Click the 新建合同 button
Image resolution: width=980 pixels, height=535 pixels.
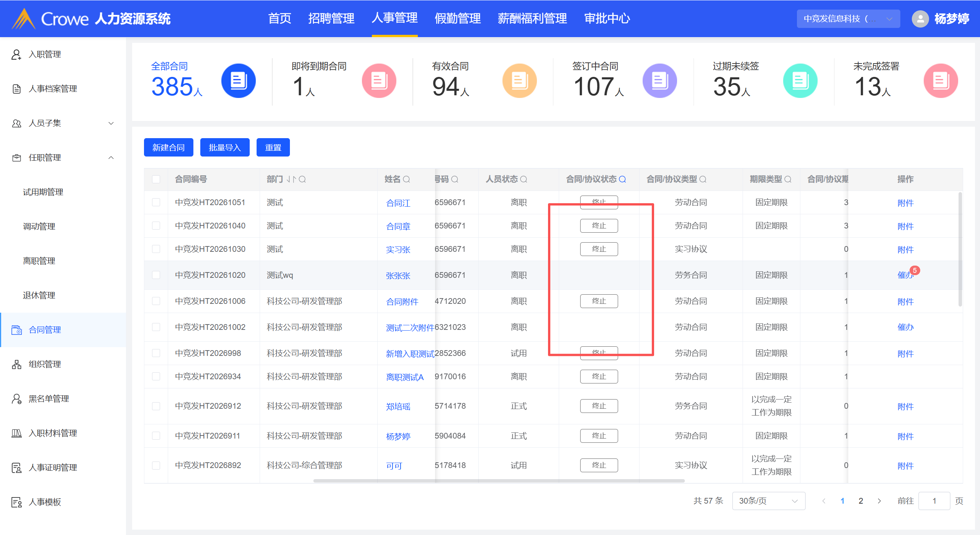click(x=169, y=148)
